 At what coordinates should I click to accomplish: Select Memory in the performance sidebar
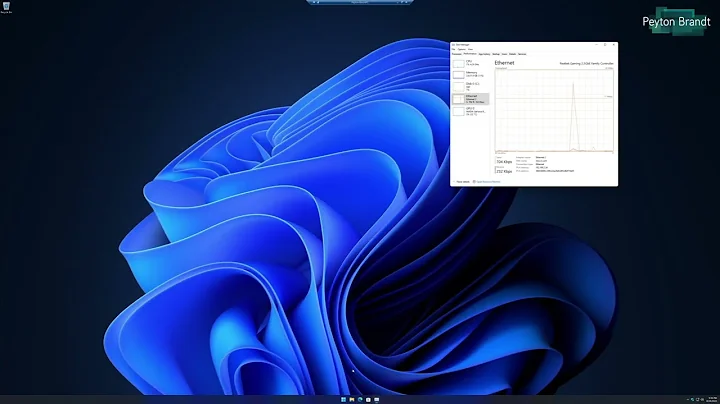coord(471,74)
